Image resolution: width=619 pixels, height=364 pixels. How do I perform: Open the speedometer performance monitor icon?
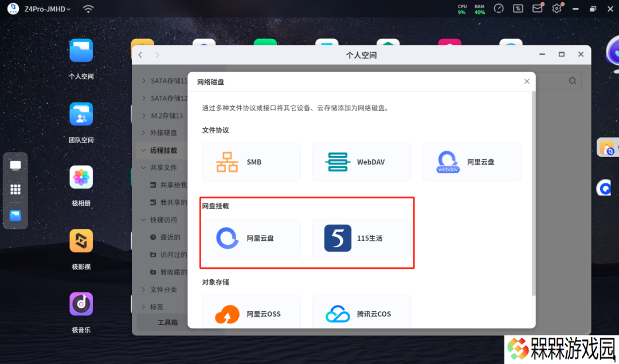tap(499, 9)
